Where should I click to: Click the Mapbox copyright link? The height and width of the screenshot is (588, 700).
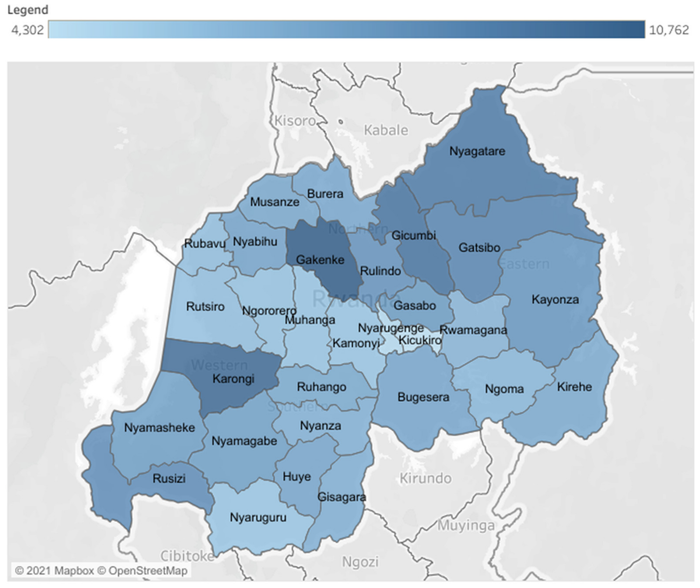pos(54,571)
